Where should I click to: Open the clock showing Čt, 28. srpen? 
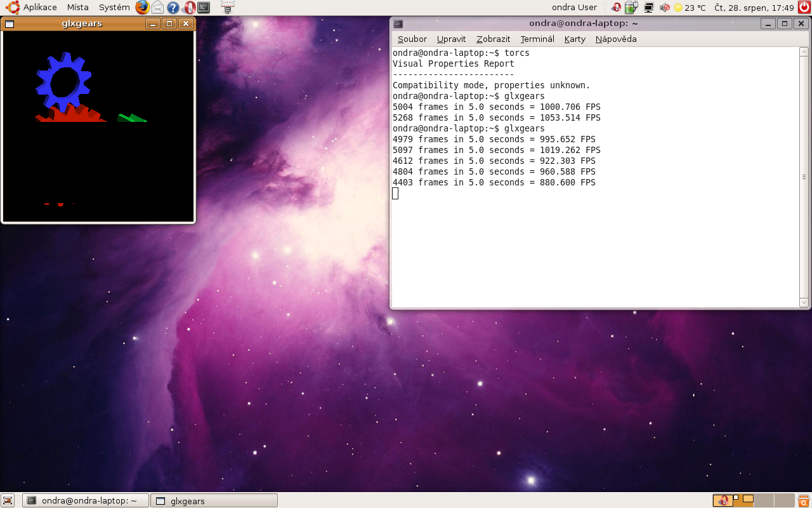pos(754,8)
